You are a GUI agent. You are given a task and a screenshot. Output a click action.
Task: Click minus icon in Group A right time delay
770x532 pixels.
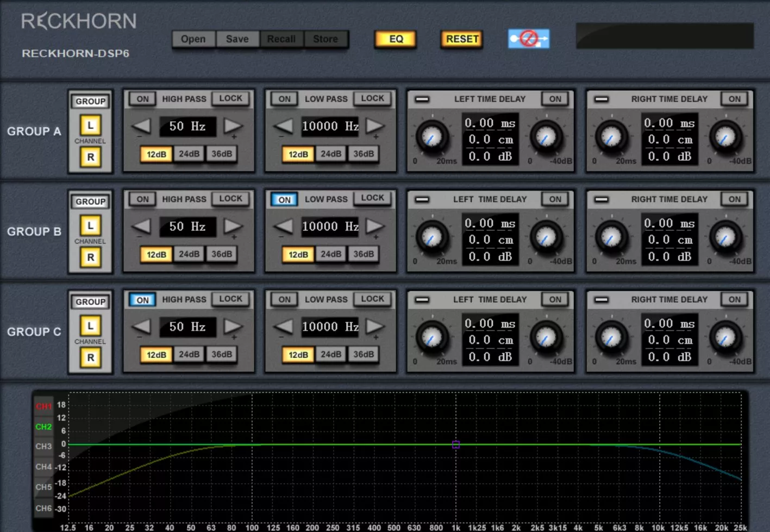point(601,99)
